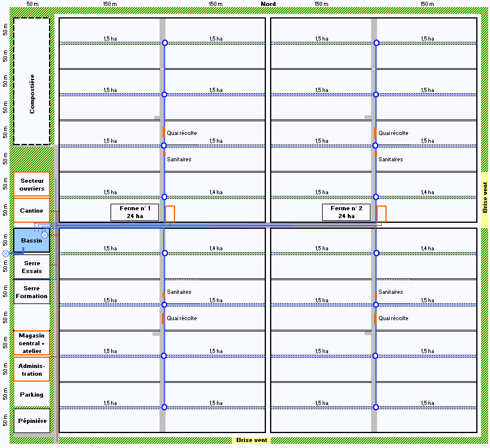The image size is (490, 448).
Task: Click the orange Quai récolte marker in upper Ferme 1
Action: click(164, 131)
